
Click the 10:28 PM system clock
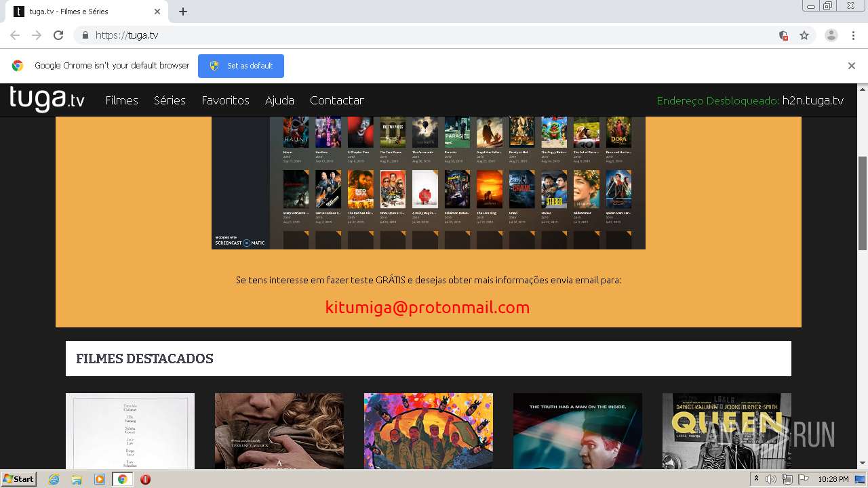point(833,479)
